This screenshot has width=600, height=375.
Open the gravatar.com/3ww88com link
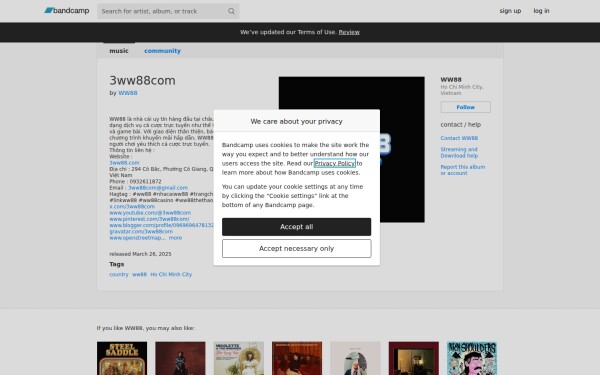[141, 232]
